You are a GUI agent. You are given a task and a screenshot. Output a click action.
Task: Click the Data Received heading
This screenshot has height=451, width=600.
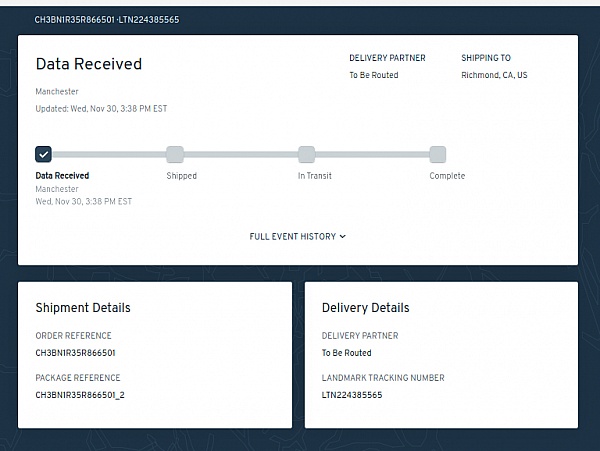(89, 64)
